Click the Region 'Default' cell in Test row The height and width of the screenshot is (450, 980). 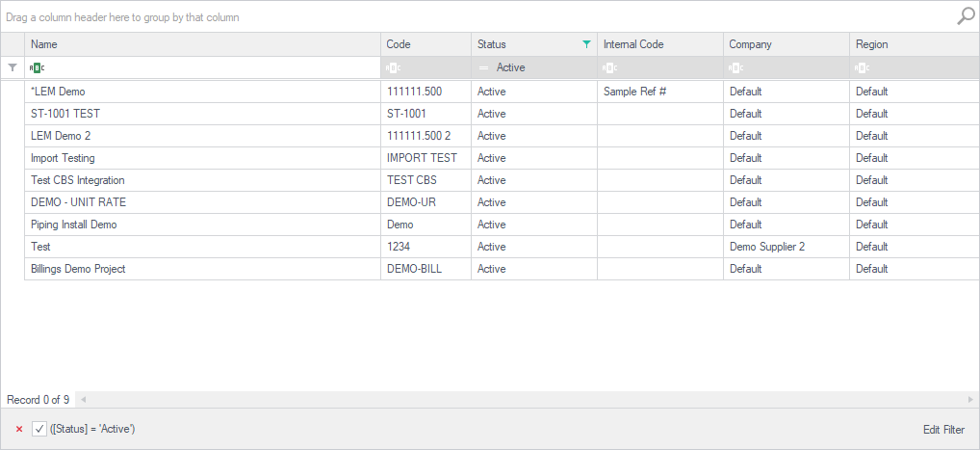(915, 247)
